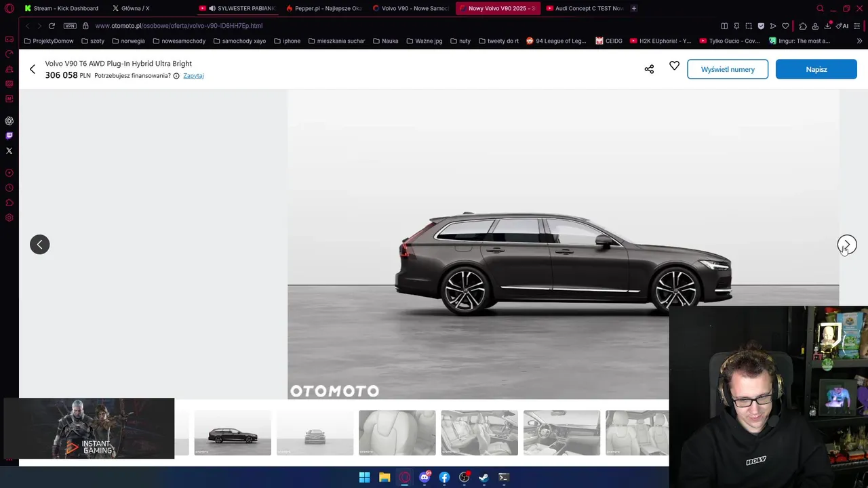Save listing to favorites with heart icon
Viewport: 868px width, 488px height.
(x=674, y=66)
